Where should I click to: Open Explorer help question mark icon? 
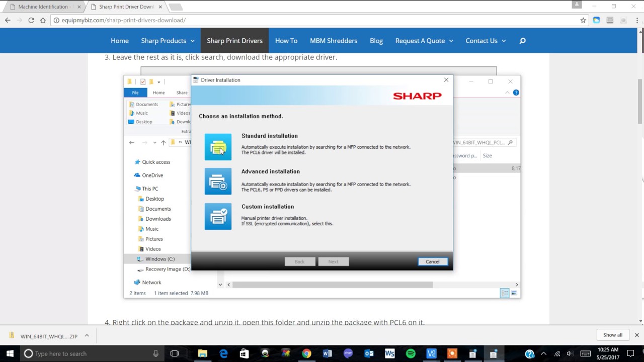(x=516, y=93)
